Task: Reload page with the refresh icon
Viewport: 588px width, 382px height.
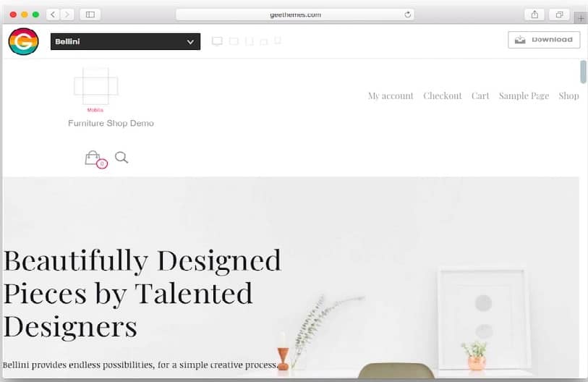Action: point(408,14)
